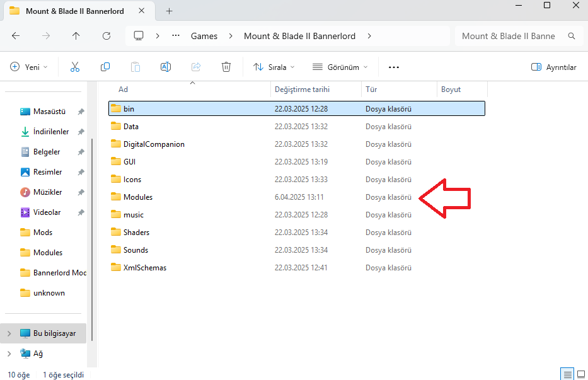Select the Icons folder row
The width and height of the screenshot is (588, 380).
297,180
